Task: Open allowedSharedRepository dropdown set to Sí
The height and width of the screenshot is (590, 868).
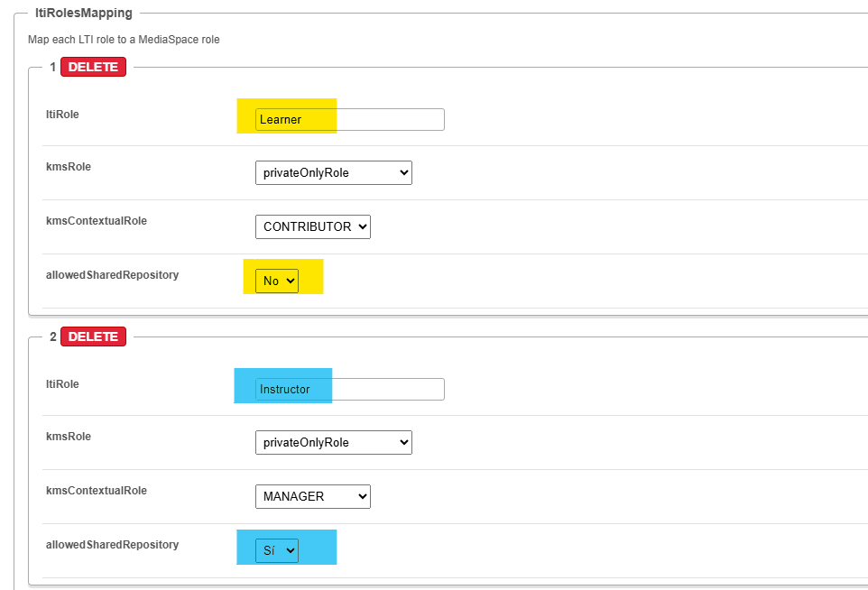Action: point(277,550)
